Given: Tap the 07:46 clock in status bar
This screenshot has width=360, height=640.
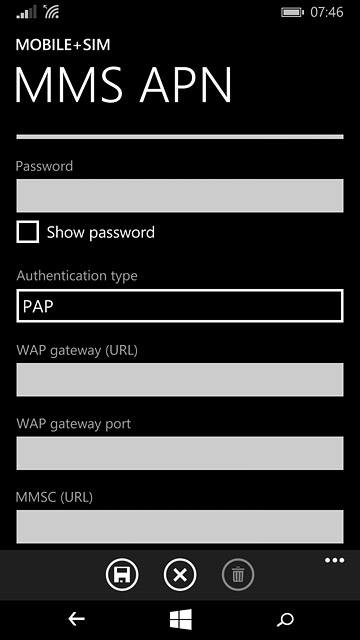Looking at the screenshot, I should (327, 12).
